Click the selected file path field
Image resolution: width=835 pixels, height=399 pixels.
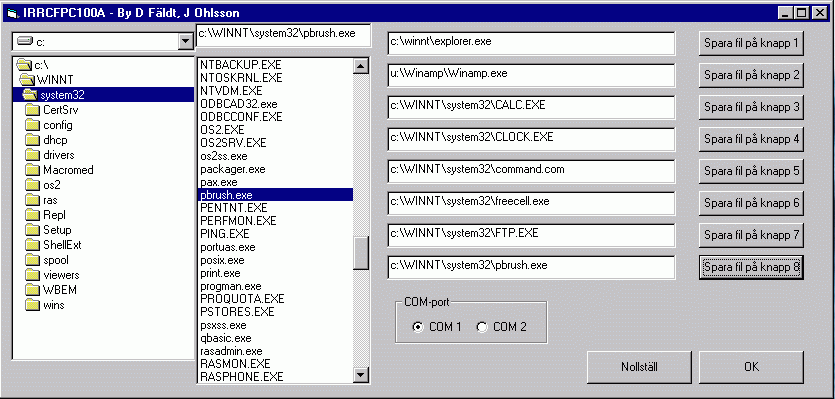(283, 35)
